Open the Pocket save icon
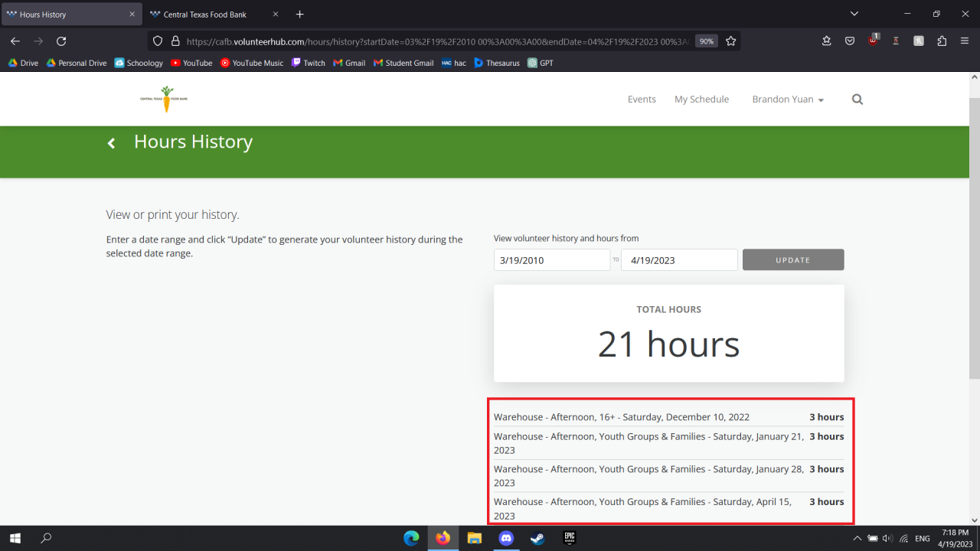Image resolution: width=980 pixels, height=551 pixels. (x=850, y=41)
